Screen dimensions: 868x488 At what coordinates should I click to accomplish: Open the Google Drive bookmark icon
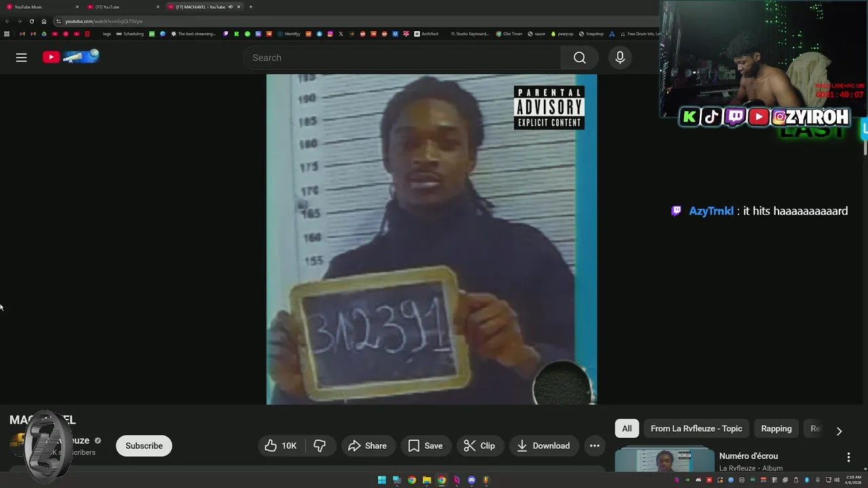[x=44, y=34]
